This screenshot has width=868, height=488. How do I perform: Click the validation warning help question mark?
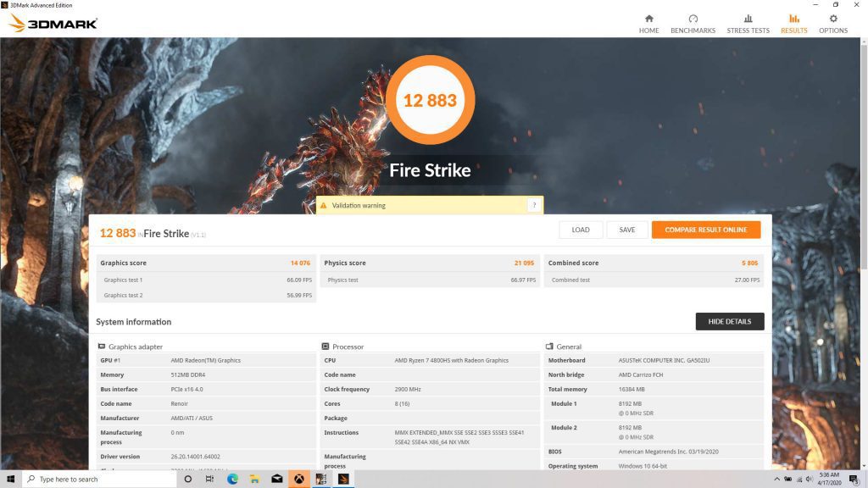point(533,205)
